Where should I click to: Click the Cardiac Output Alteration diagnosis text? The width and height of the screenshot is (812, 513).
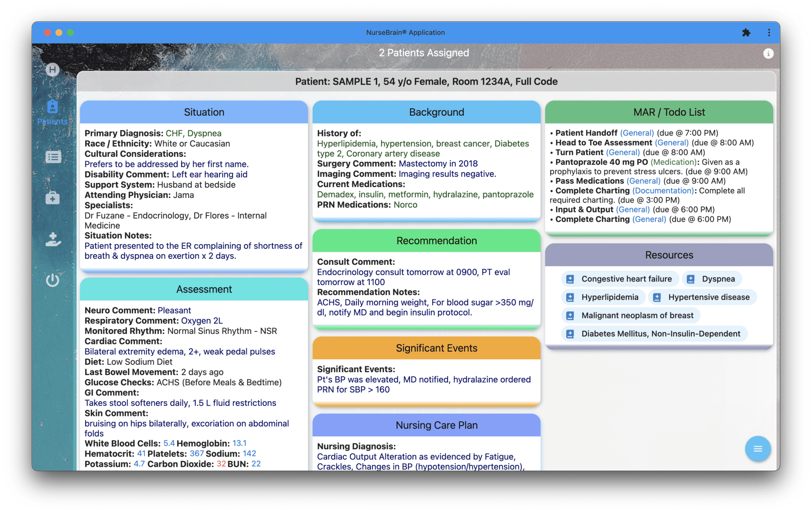point(421,462)
